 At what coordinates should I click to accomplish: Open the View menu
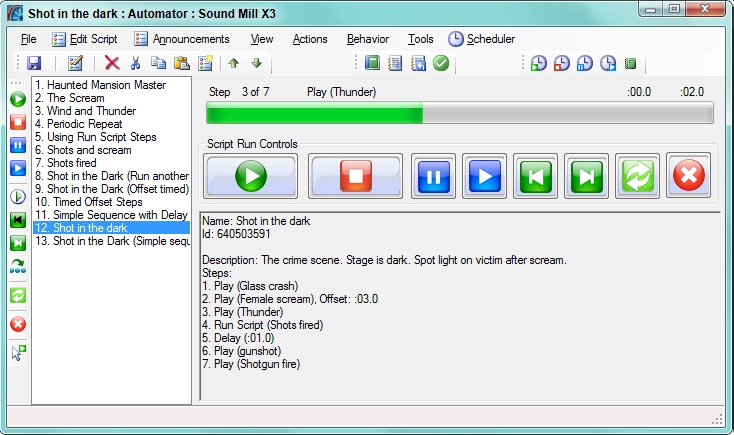(x=262, y=39)
